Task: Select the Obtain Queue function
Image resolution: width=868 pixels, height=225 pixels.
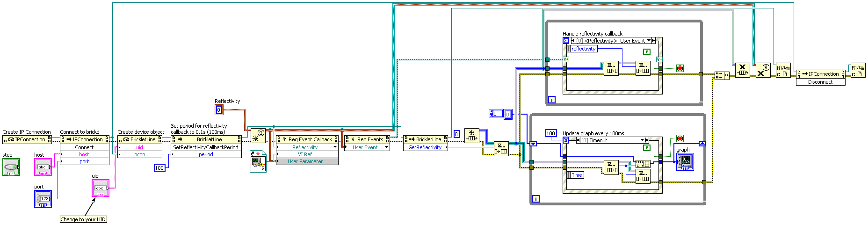Action: tap(471, 136)
